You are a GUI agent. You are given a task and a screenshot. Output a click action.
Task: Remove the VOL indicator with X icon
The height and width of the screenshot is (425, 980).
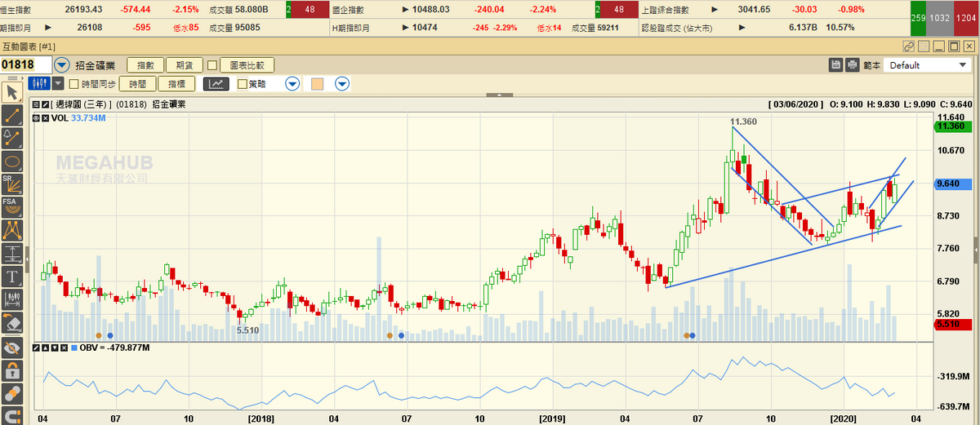(x=46, y=118)
